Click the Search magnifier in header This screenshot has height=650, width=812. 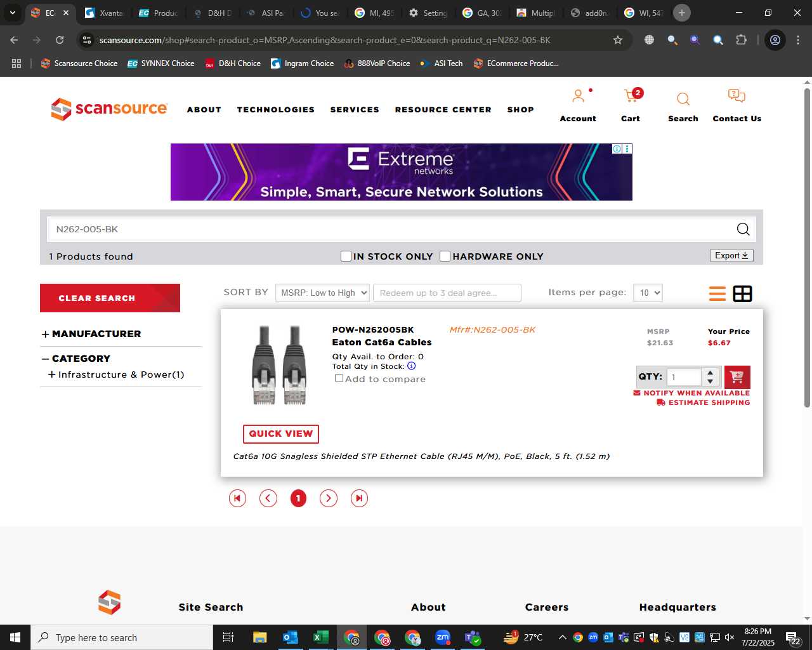683,99
